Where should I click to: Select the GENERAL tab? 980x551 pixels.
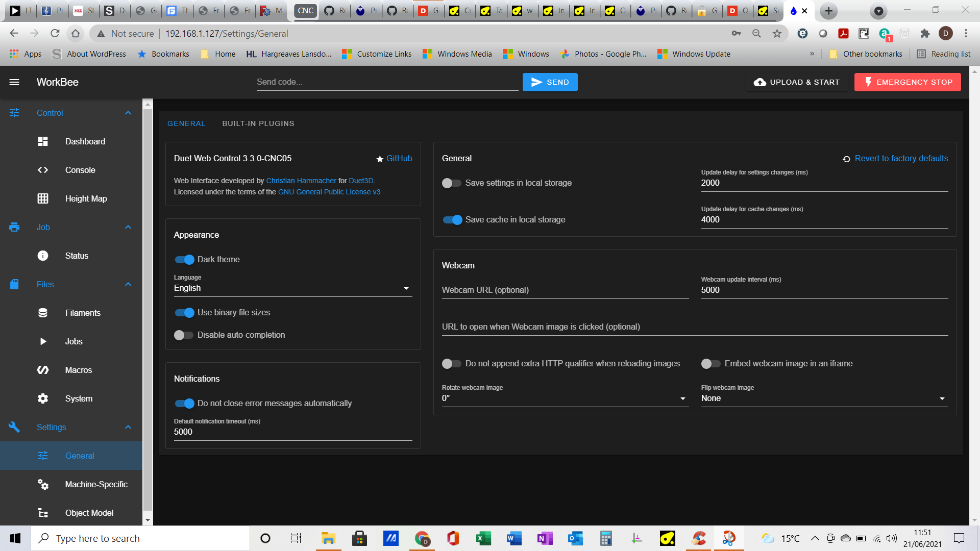coord(186,123)
